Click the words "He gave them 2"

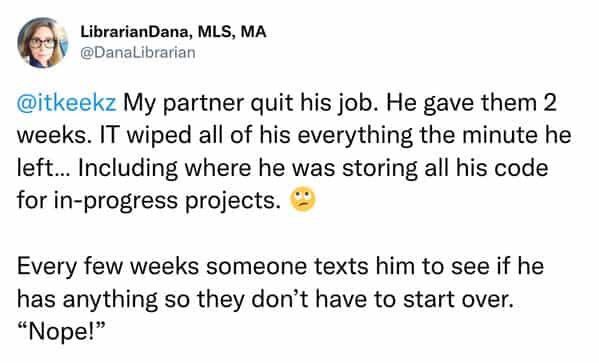click(x=471, y=103)
